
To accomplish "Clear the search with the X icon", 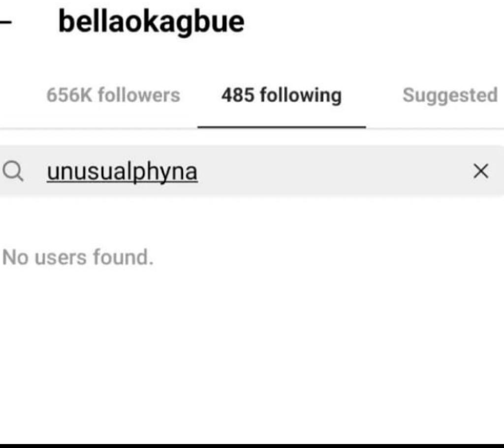I will click(x=481, y=171).
